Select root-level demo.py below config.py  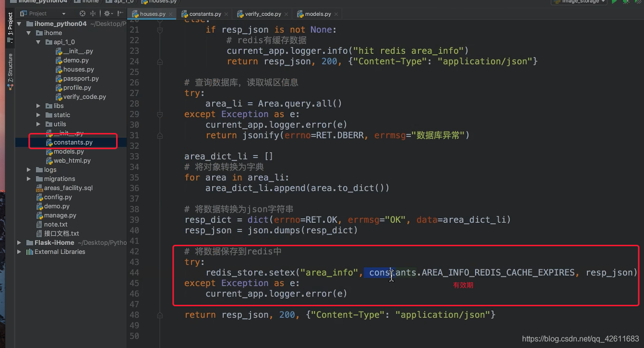click(x=53, y=206)
